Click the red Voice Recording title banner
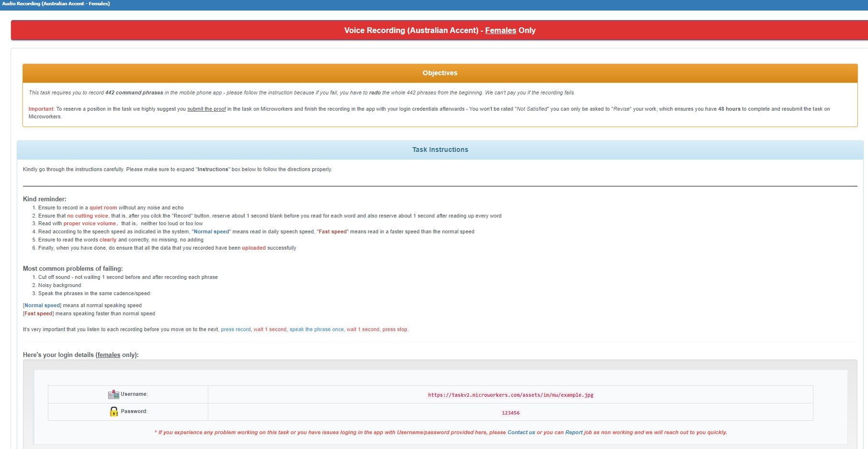The height and width of the screenshot is (449, 868). click(440, 30)
